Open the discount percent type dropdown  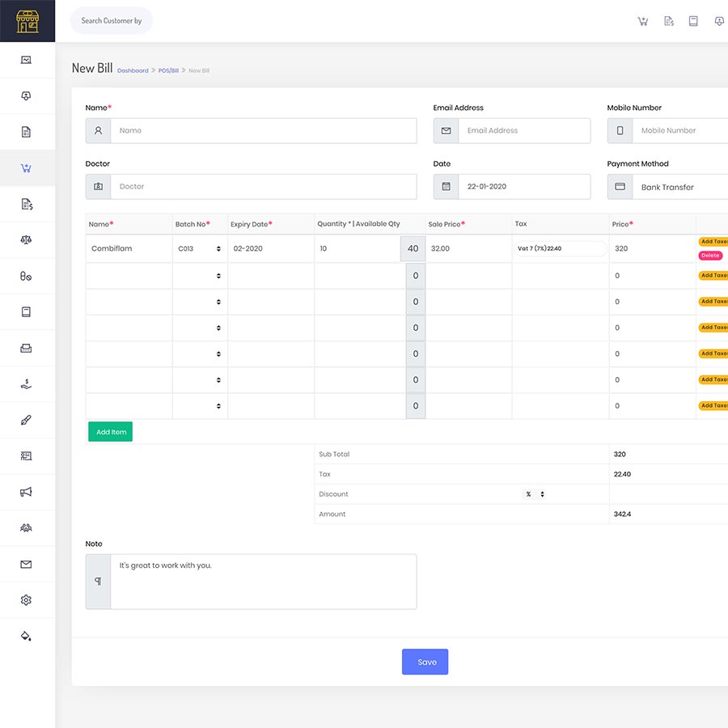point(534,494)
